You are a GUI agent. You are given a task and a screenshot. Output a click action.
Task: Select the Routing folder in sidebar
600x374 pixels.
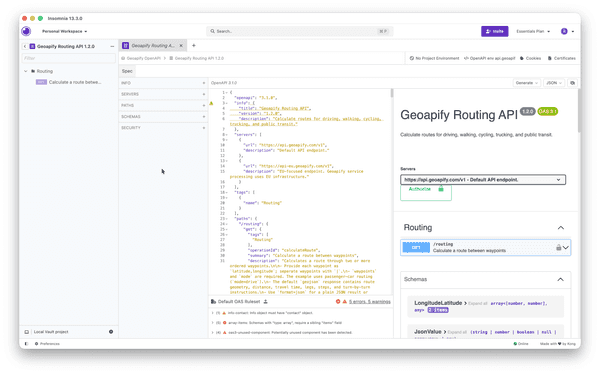[x=45, y=71]
